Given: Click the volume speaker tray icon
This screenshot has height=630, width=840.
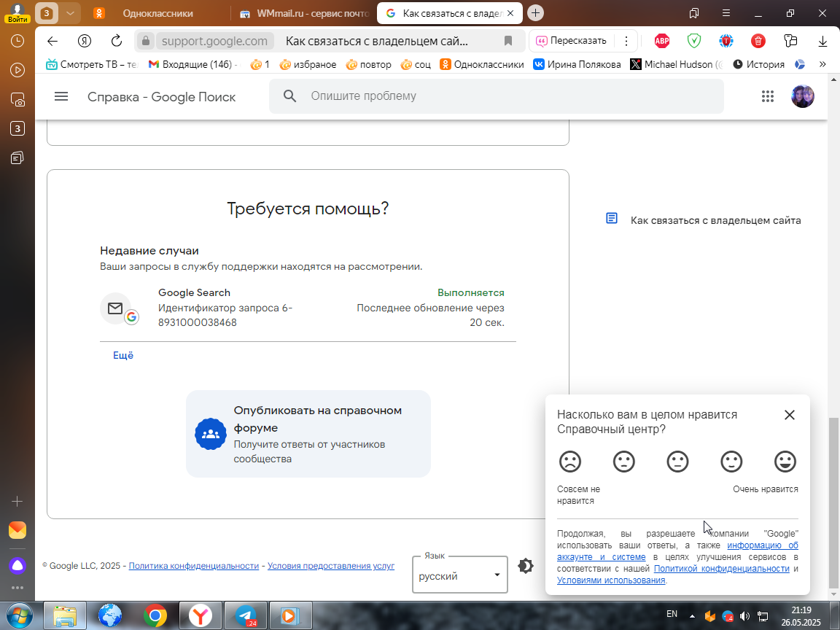Looking at the screenshot, I should (744, 616).
